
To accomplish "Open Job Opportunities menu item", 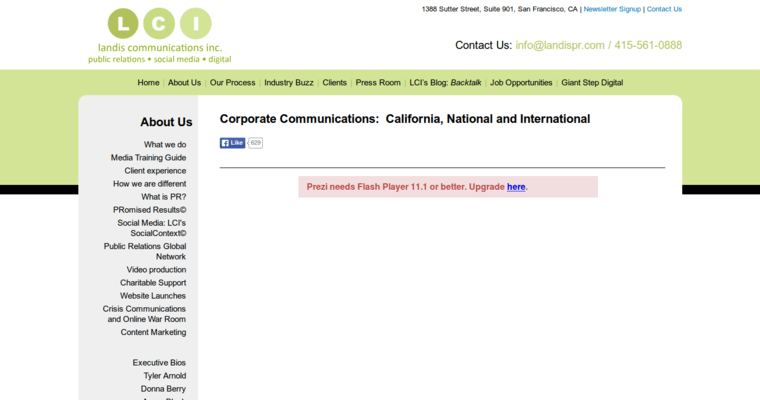I will click(x=521, y=82).
